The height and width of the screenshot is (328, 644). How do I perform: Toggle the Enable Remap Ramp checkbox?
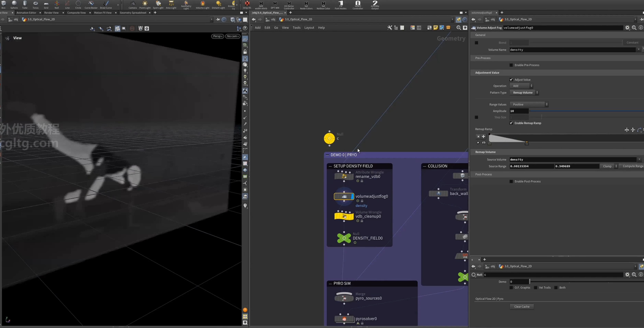click(511, 123)
